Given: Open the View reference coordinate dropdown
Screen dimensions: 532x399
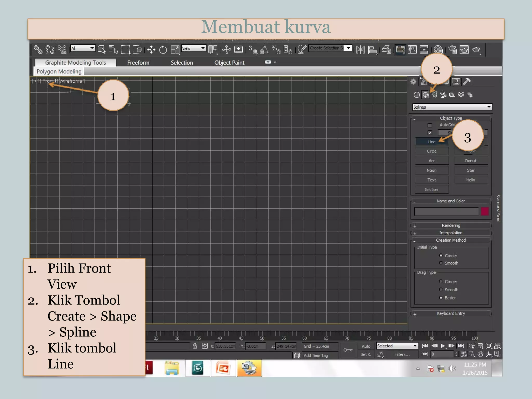Looking at the screenshot, I should (x=194, y=48).
